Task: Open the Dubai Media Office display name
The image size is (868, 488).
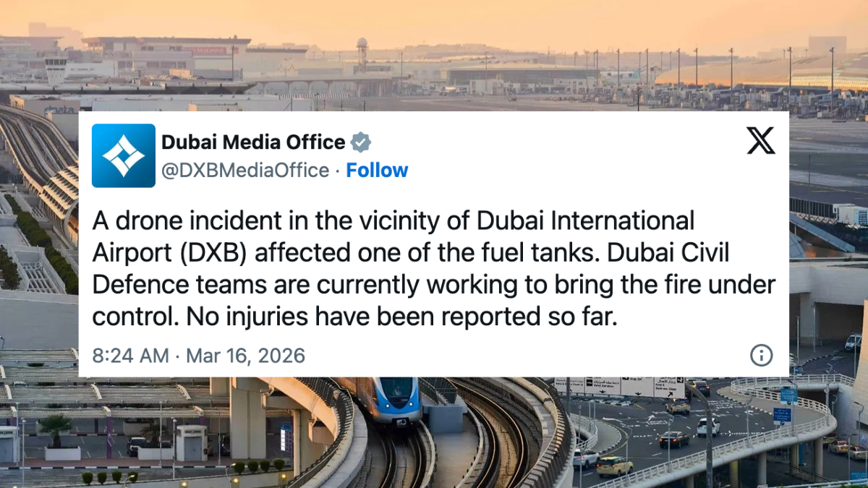Action: 252,142
